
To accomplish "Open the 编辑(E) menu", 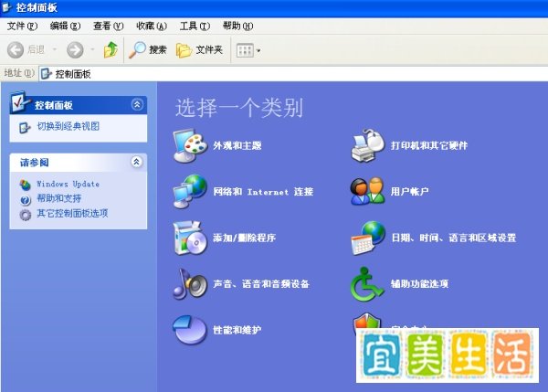I will tap(66, 26).
